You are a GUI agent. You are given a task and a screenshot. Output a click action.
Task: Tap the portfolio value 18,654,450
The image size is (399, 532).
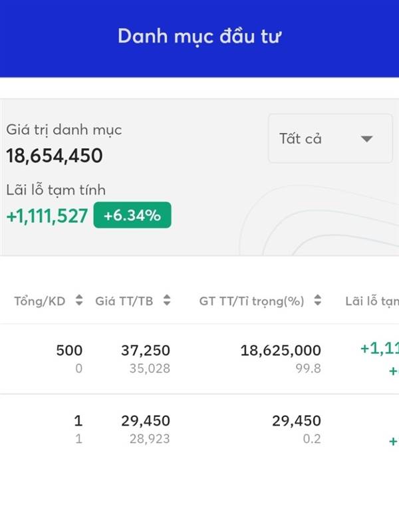click(x=55, y=156)
